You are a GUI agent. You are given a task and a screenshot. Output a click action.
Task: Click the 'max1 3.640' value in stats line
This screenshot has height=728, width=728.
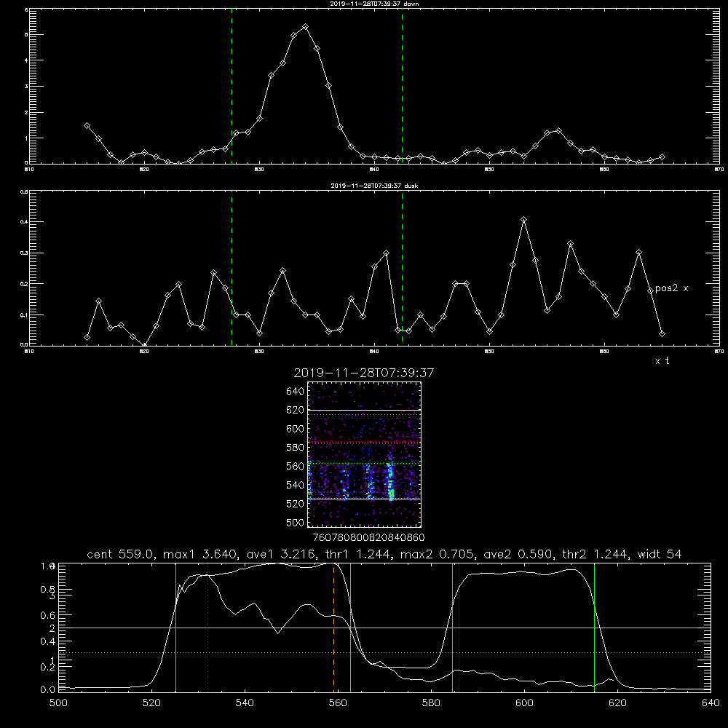pos(199,554)
